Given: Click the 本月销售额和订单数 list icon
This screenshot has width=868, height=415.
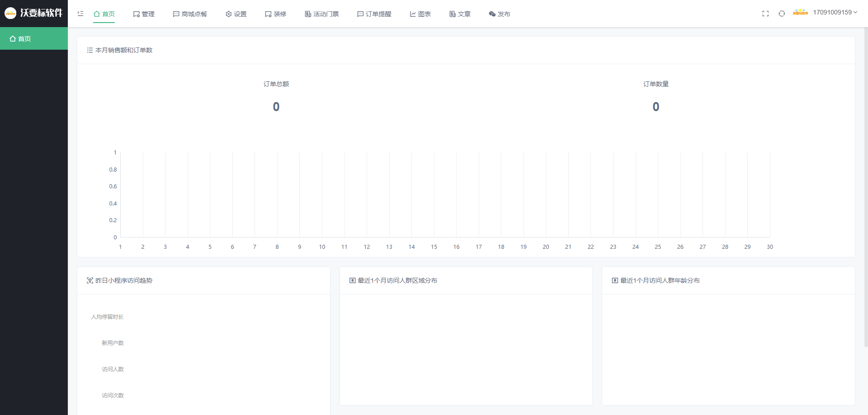Looking at the screenshot, I should click(90, 50).
